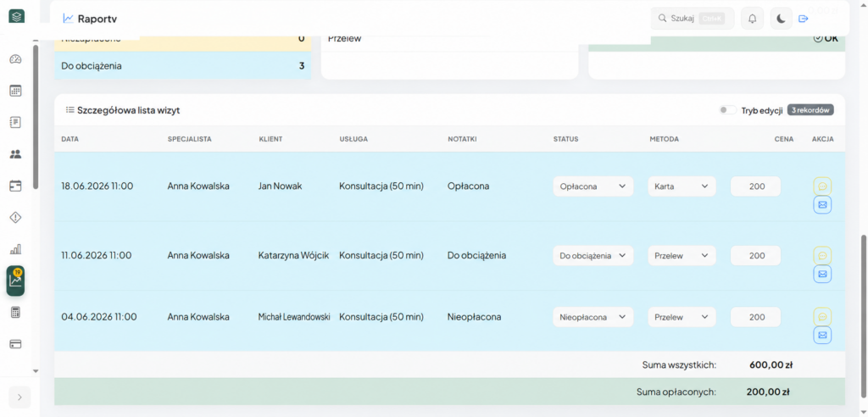Open the calendar grid icon in sidebar
This screenshot has height=417, width=868.
click(x=16, y=91)
